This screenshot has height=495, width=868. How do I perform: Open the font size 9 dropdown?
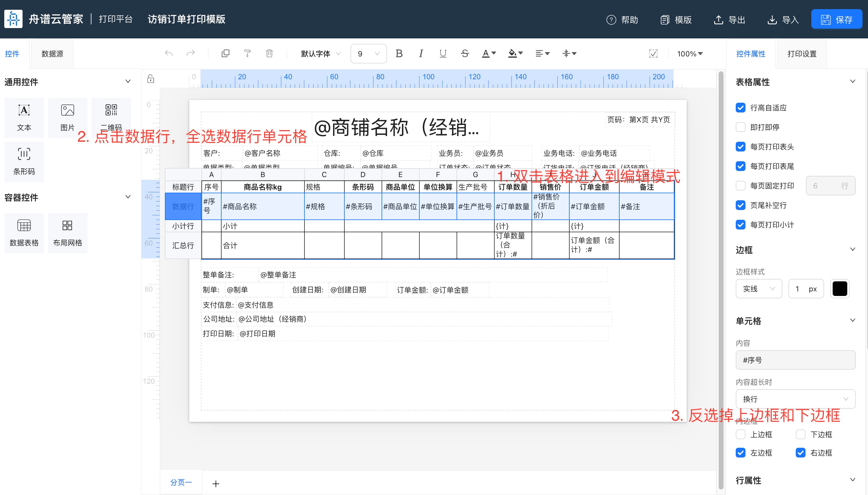368,54
